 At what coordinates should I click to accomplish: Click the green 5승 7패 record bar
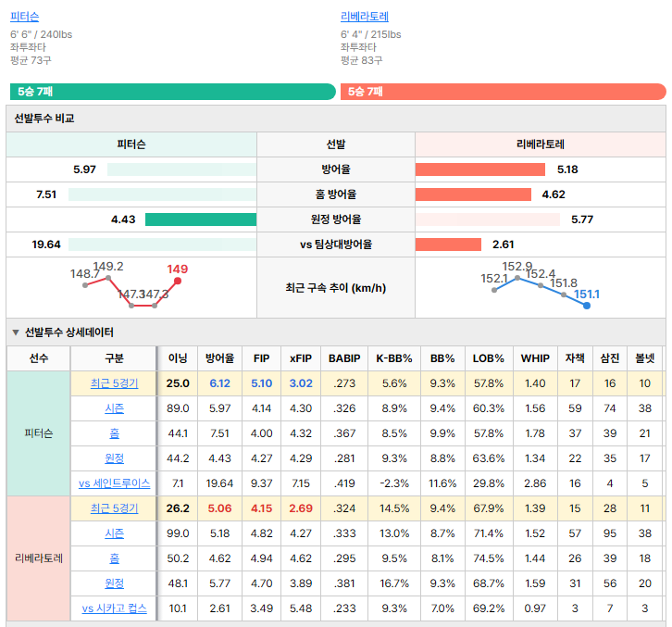point(173,92)
